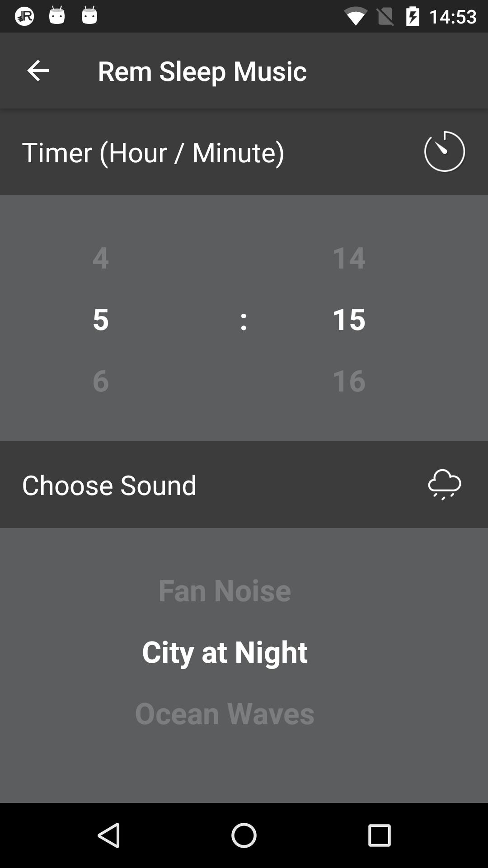
Task: Choose the Fan Noise sound
Action: pos(225,590)
